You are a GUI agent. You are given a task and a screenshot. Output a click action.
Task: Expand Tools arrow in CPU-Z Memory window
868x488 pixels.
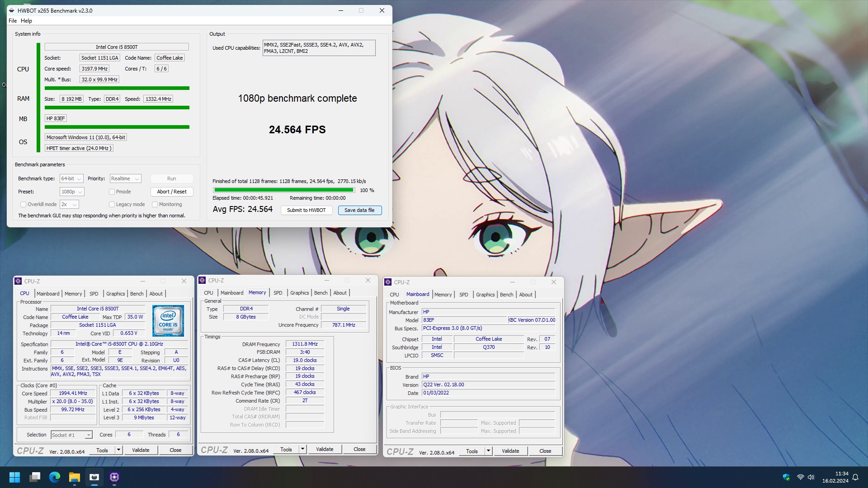point(302,449)
